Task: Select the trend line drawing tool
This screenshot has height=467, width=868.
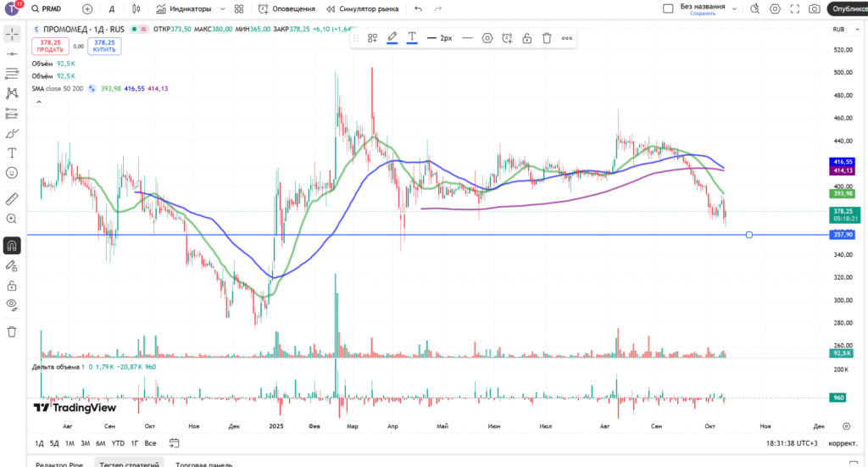Action: point(12,53)
